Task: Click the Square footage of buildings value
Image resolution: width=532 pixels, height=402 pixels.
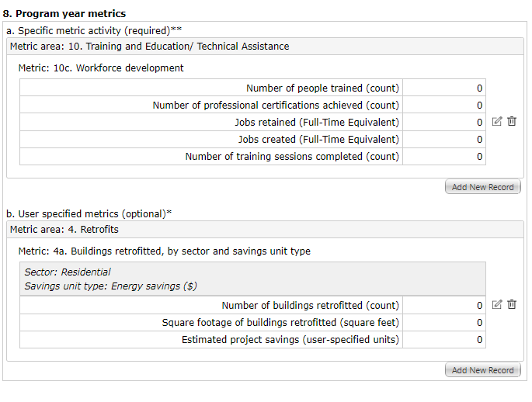Action: [444, 323]
